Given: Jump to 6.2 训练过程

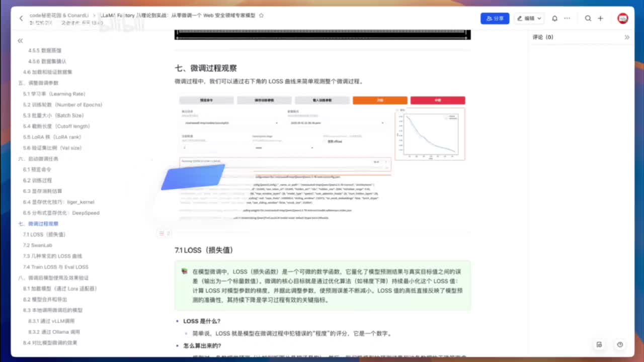Looking at the screenshot, I should click(37, 180).
